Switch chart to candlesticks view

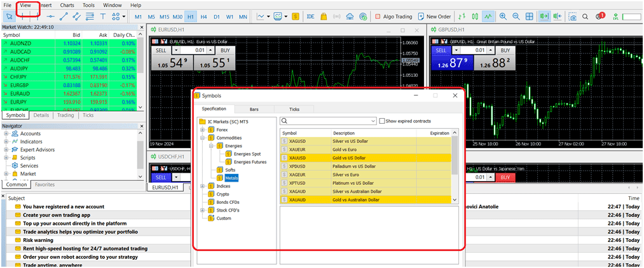(475, 17)
